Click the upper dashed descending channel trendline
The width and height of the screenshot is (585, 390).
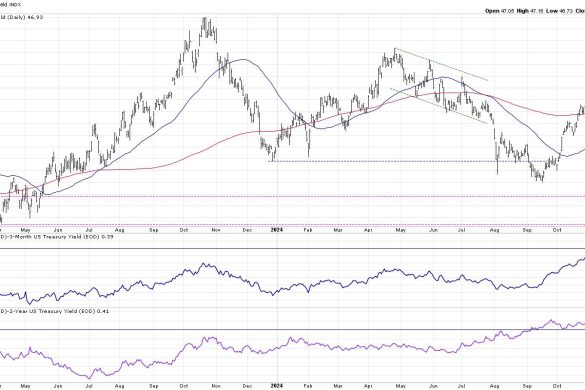(441, 64)
